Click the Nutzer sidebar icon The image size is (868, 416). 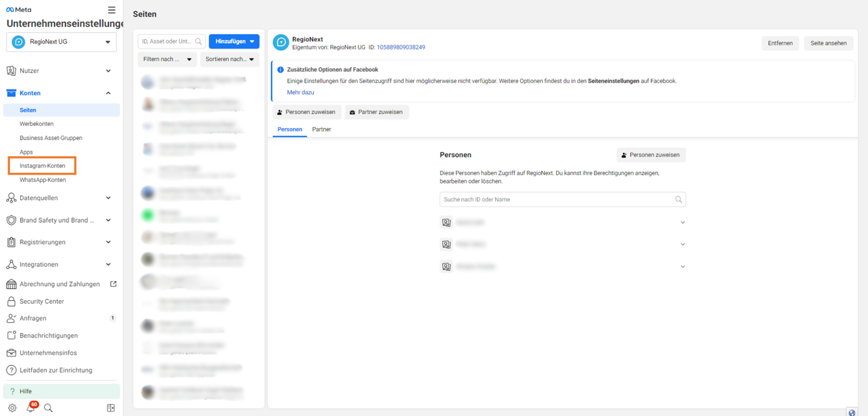11,71
